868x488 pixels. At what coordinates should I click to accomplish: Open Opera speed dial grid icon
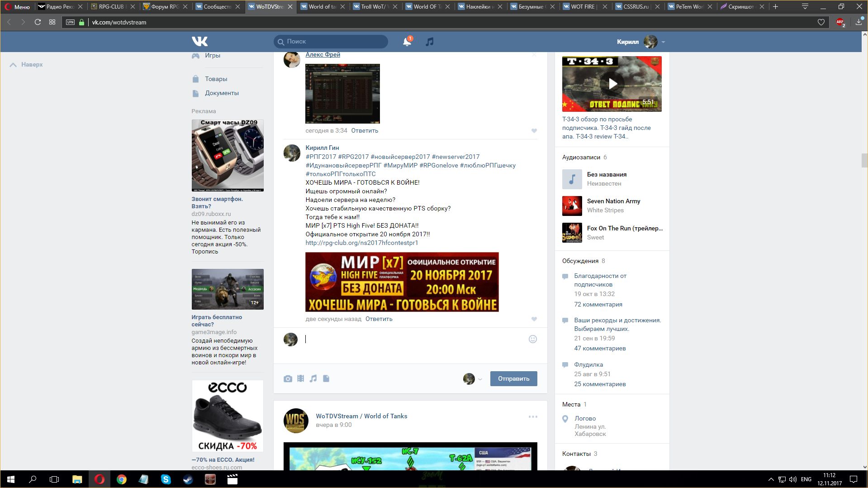coord(52,22)
